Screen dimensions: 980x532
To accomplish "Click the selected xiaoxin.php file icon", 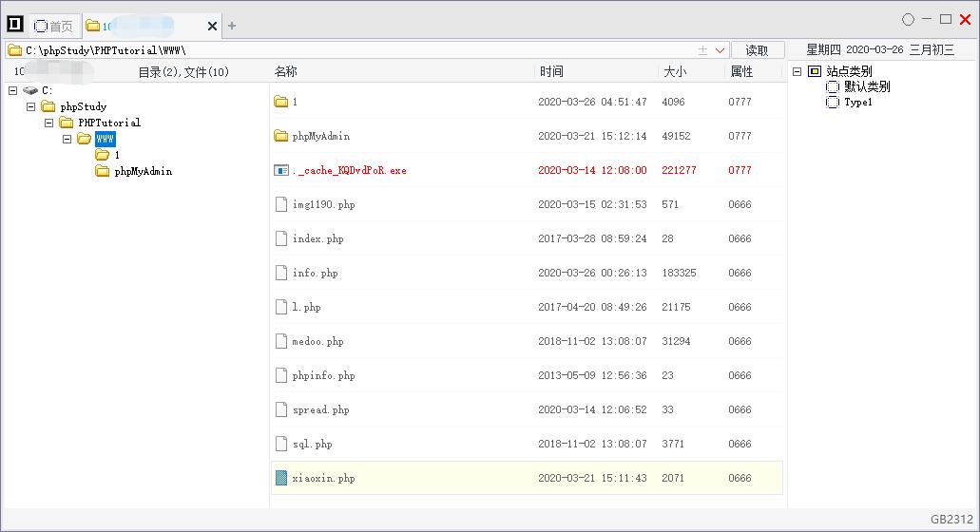I will click(281, 478).
